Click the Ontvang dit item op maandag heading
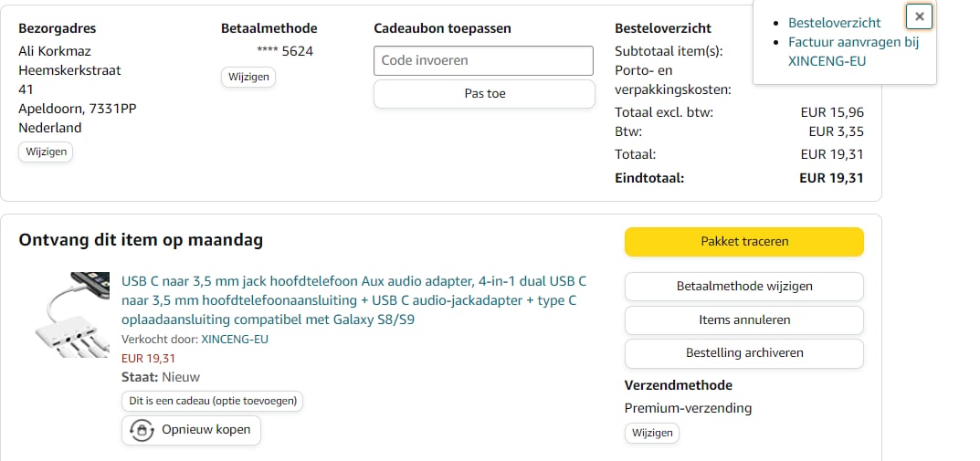 tap(141, 240)
